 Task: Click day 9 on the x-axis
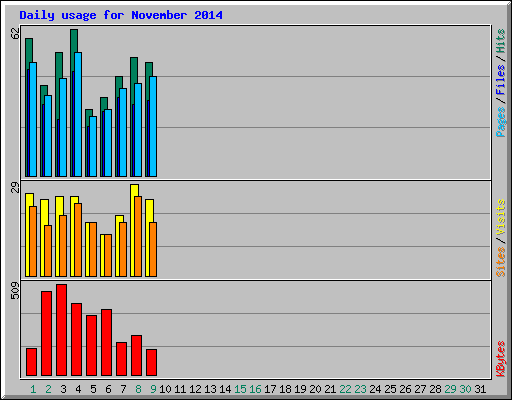(153, 389)
